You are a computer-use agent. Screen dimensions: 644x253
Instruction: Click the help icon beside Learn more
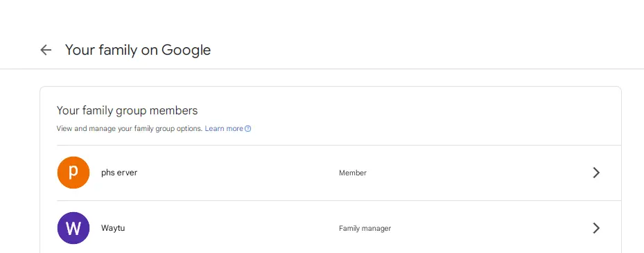(x=248, y=128)
